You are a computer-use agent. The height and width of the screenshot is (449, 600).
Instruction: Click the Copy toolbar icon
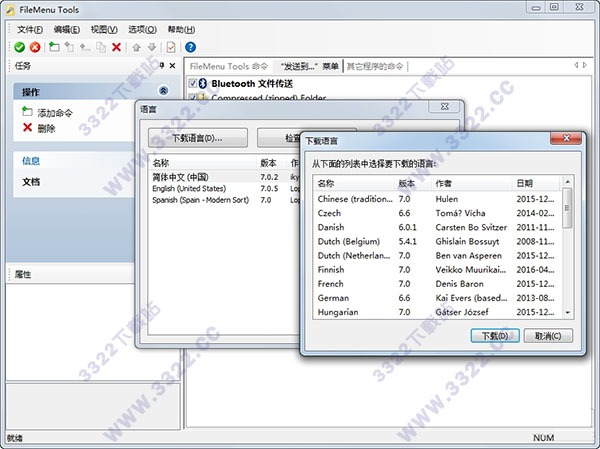tap(101, 47)
